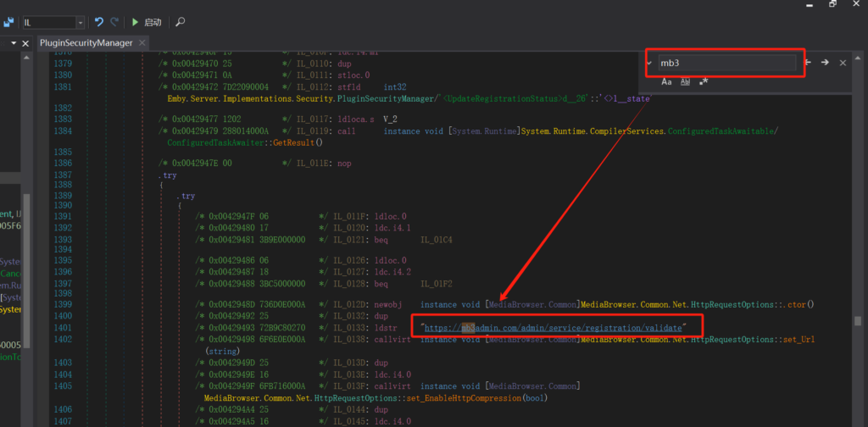Click the address comment 0x00429493 72B9C80270
The height and width of the screenshot is (427, 868).
(257, 328)
